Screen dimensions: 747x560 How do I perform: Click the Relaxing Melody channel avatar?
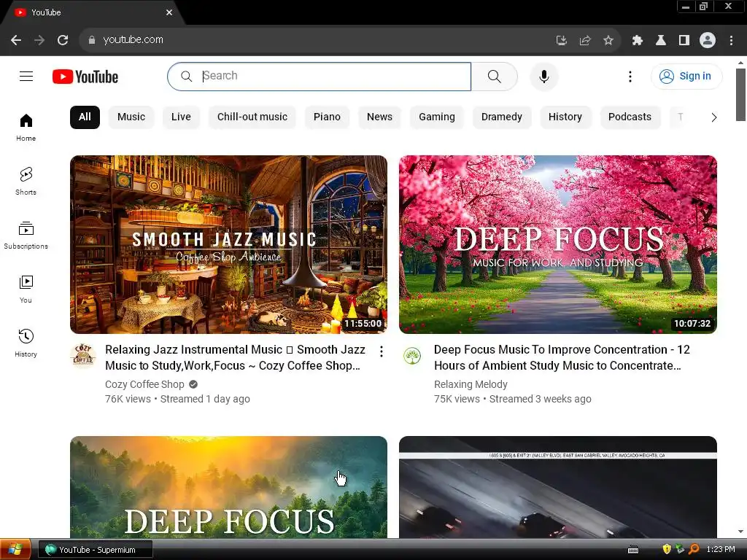tap(412, 356)
